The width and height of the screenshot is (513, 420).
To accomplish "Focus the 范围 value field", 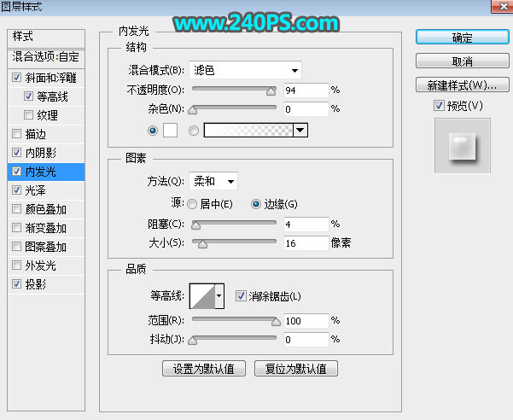I will pos(306,321).
